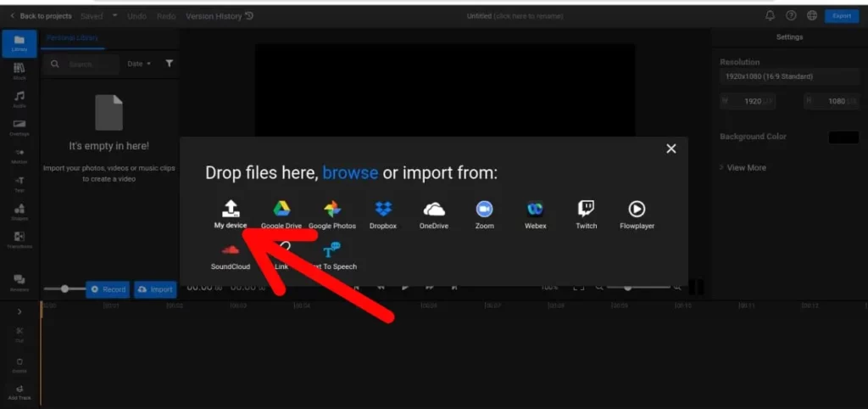The height and width of the screenshot is (409, 868).
Task: Open the Stock media panel
Action: (x=19, y=71)
